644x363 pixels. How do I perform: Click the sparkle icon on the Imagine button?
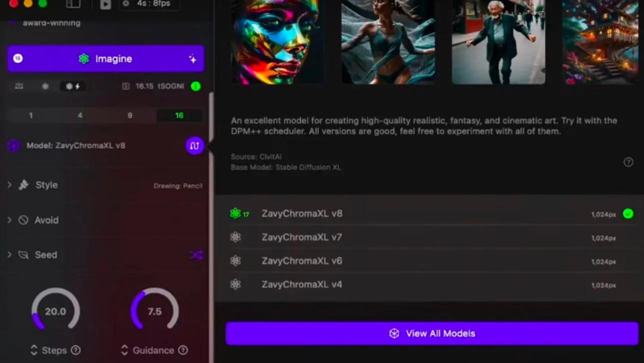pyautogui.click(x=192, y=59)
